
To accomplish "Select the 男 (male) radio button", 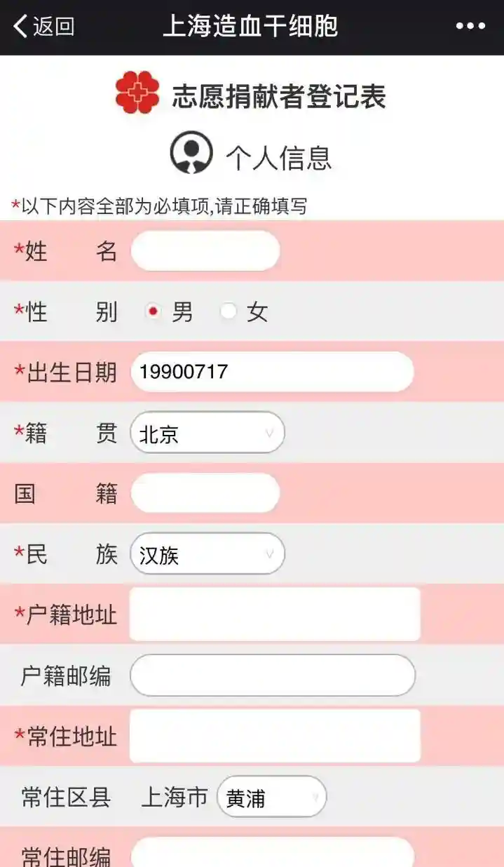I will pyautogui.click(x=153, y=311).
